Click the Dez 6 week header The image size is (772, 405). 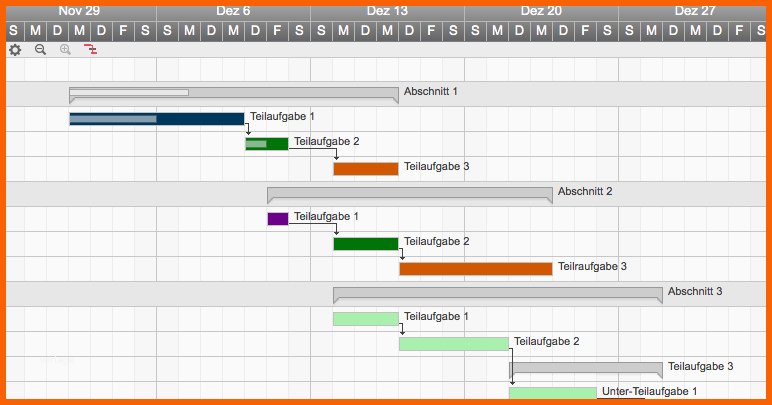tap(233, 10)
